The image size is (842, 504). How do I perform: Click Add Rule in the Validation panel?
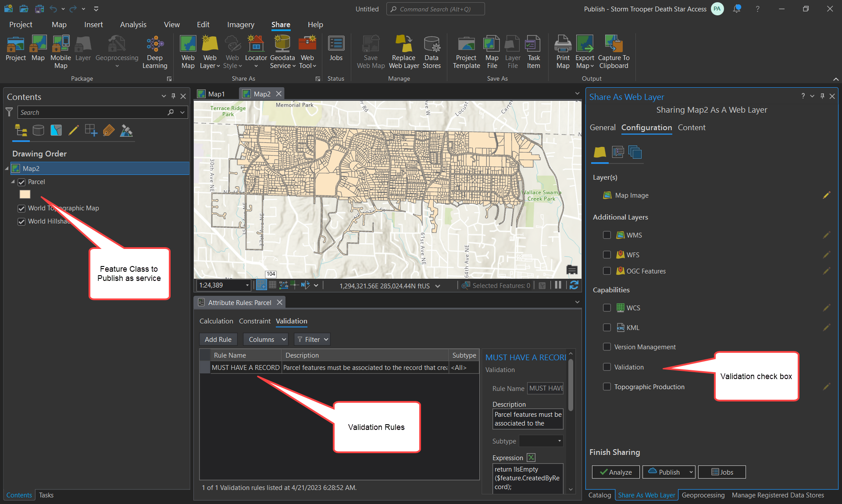coord(218,339)
